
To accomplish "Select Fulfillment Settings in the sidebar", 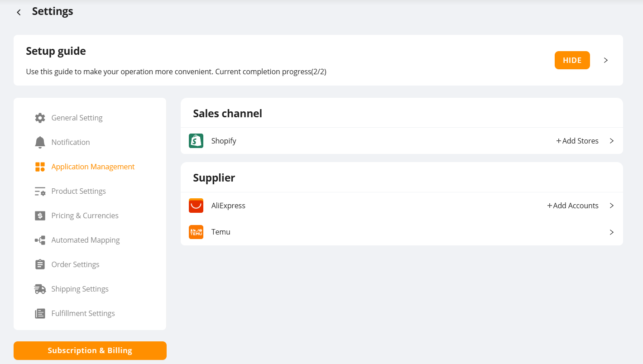I will click(83, 313).
